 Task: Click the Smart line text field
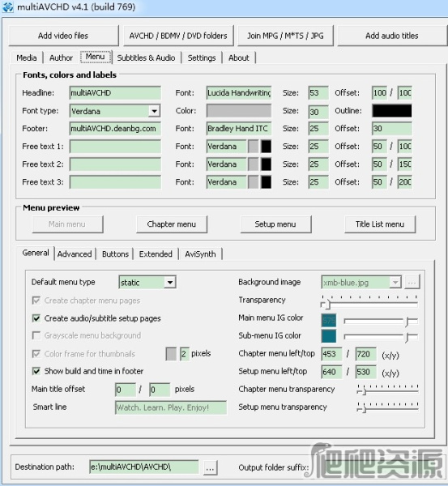(x=171, y=407)
